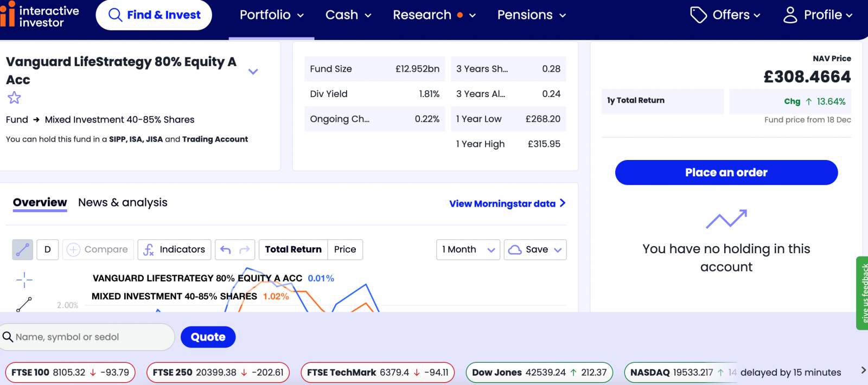Click the NAV Price £308.4664
This screenshot has width=868, height=385.
[807, 77]
